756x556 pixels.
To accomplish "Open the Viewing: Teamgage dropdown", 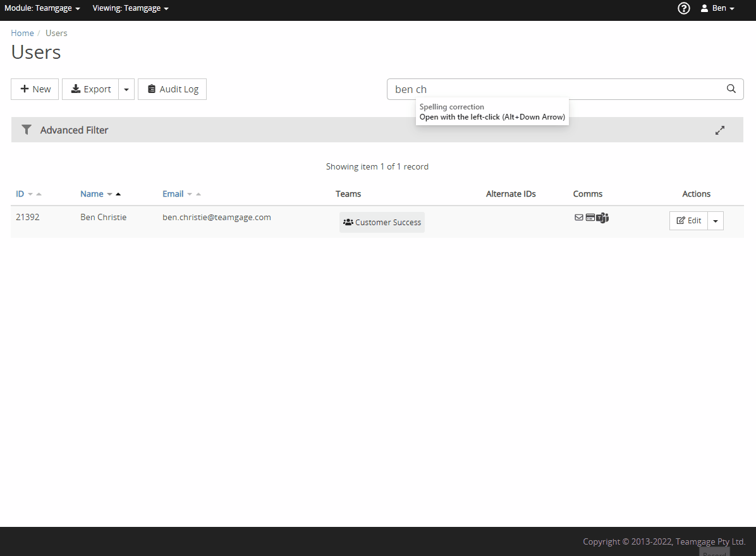I will [x=131, y=8].
